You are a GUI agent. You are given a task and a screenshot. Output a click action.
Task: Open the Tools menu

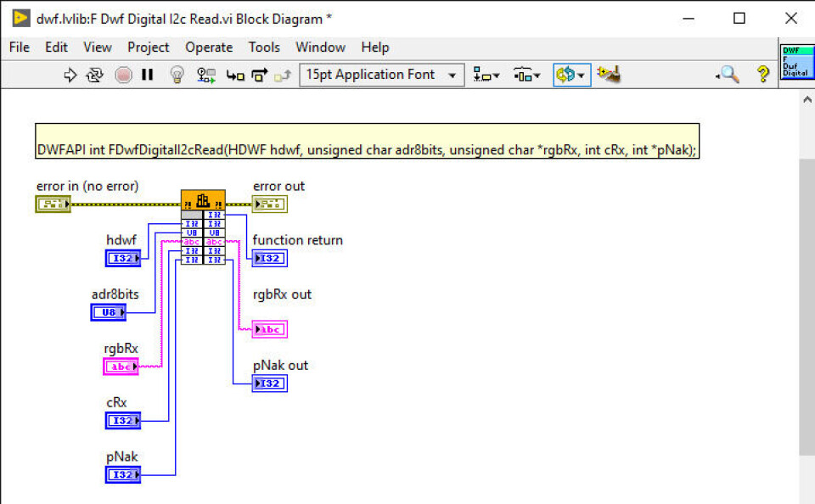[264, 48]
